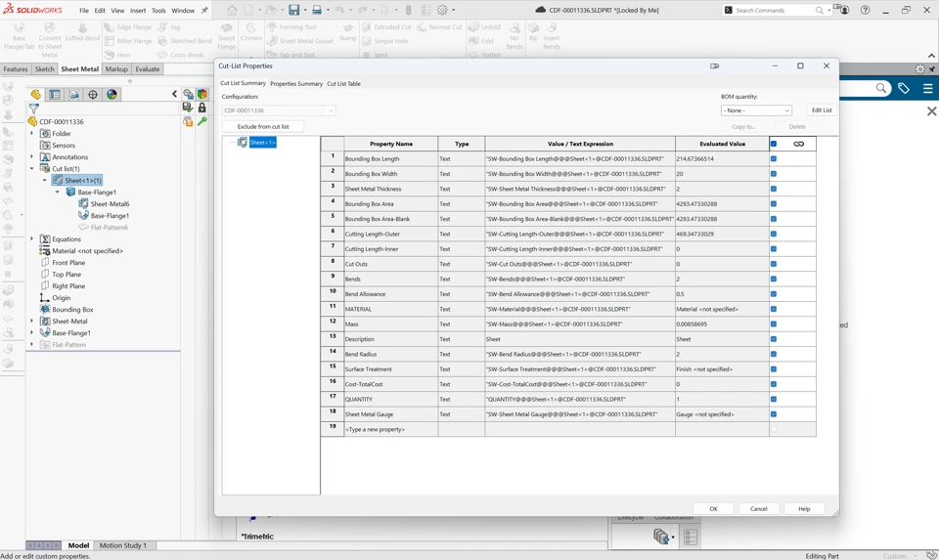The image size is (939, 560).
Task: Open the PropertyManager tab icon
Action: 55,94
